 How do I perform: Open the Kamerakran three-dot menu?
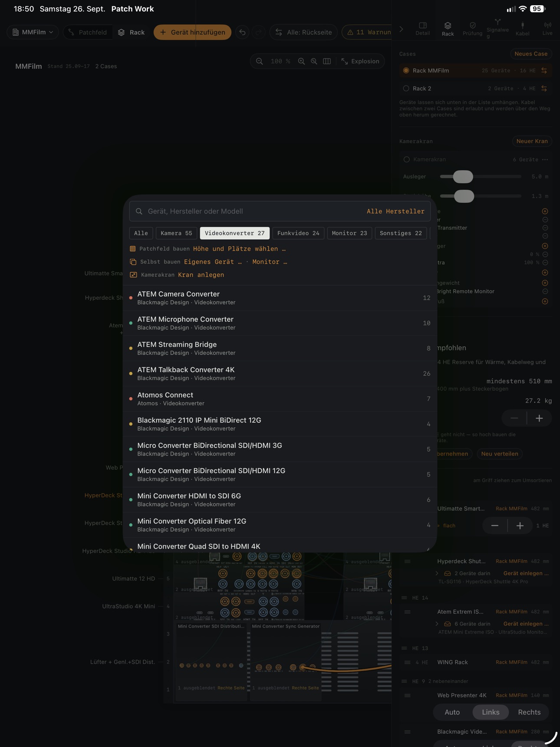pos(545,159)
